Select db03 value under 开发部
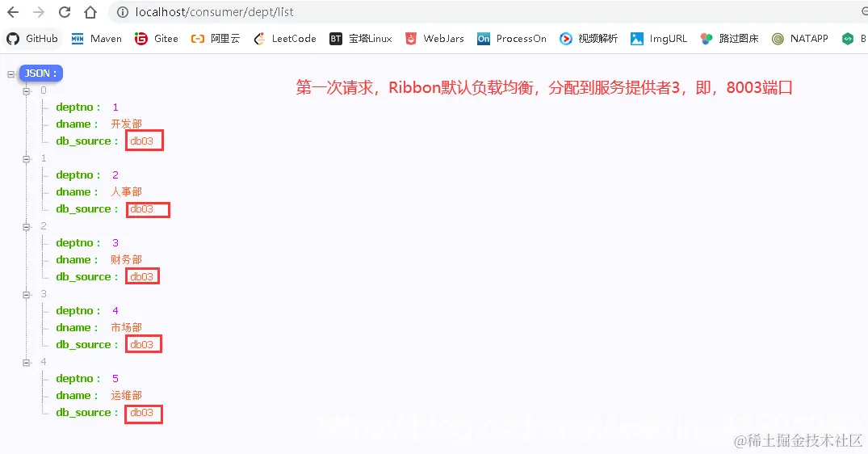Screen dimensions: 868x454 [x=142, y=141]
